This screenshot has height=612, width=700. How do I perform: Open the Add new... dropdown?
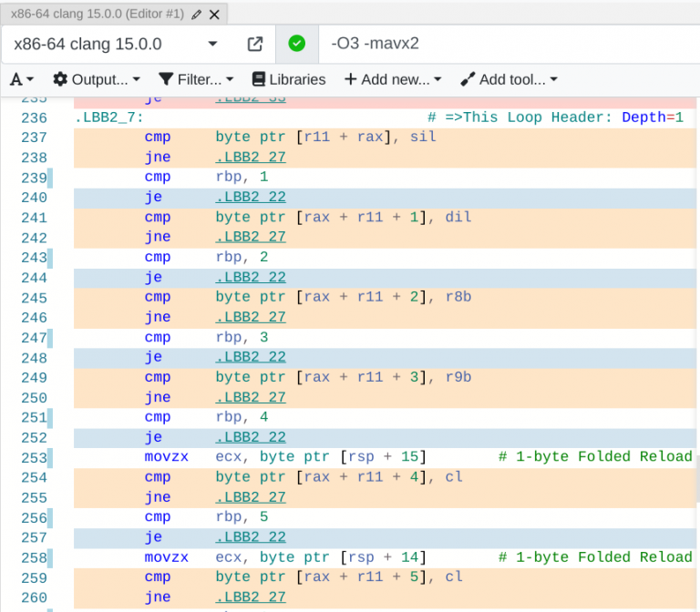(x=393, y=79)
